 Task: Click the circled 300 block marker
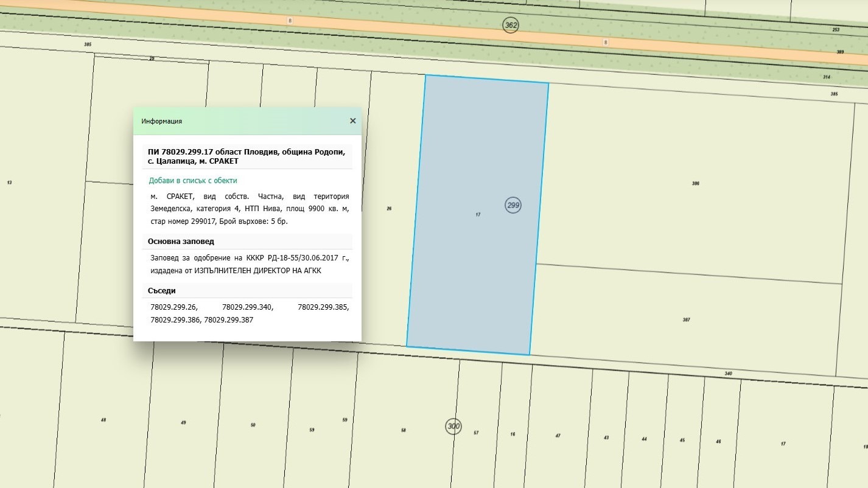(x=453, y=427)
